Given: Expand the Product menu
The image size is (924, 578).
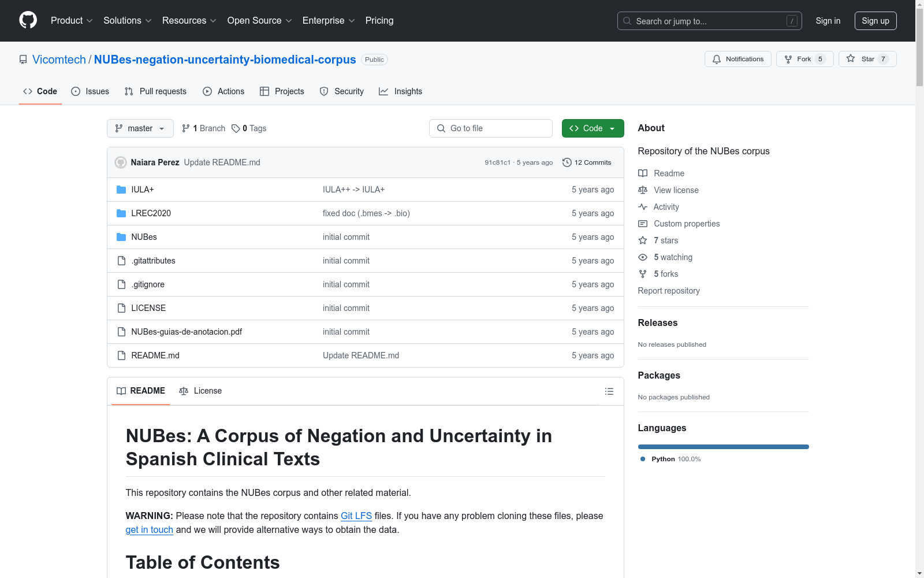Looking at the screenshot, I should (x=72, y=20).
